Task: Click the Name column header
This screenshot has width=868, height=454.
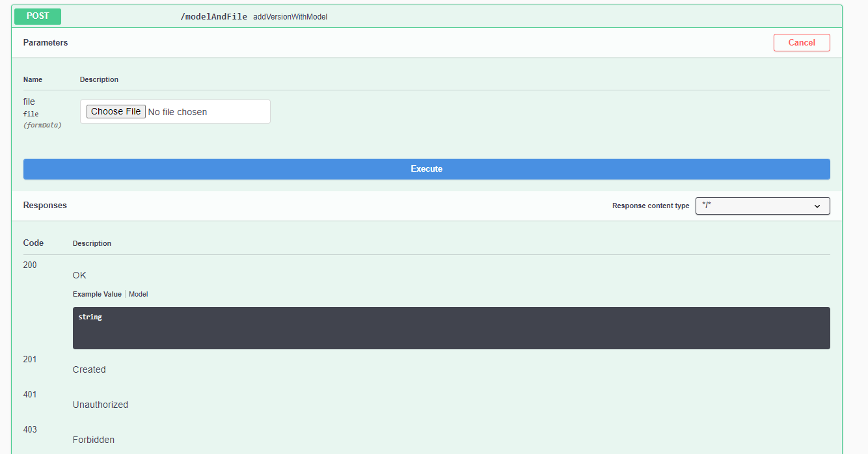Action: (33, 79)
